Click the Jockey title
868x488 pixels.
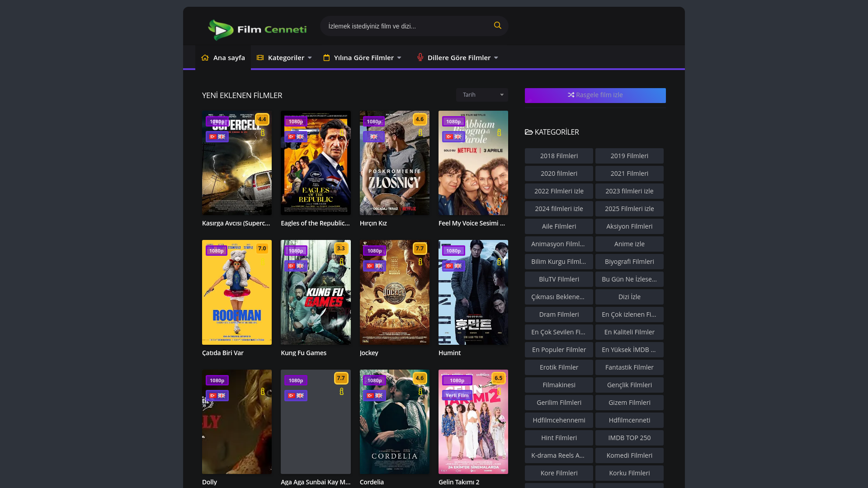pyautogui.click(x=369, y=353)
